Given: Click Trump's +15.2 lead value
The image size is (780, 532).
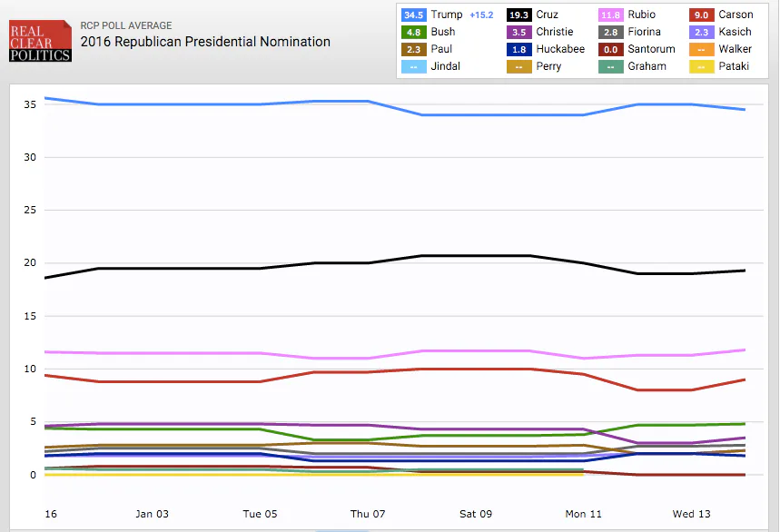Looking at the screenshot, I should tap(481, 15).
